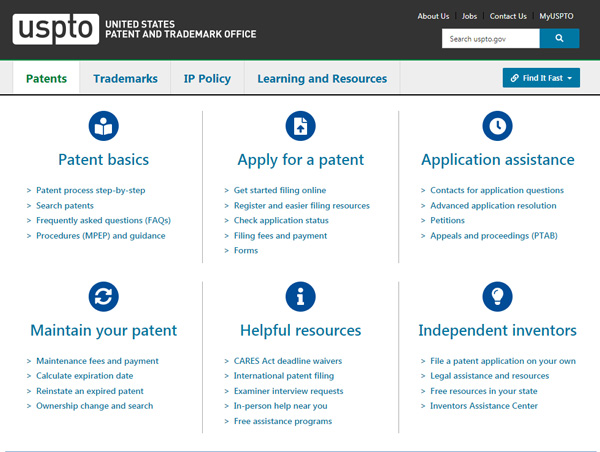Click Ownership change and search

tap(95, 406)
